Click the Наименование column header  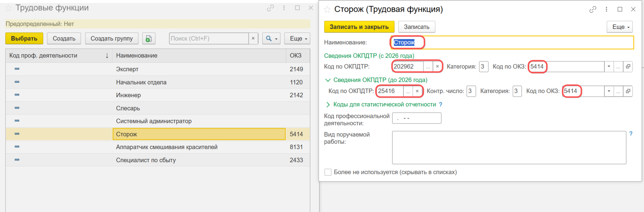click(x=199, y=55)
